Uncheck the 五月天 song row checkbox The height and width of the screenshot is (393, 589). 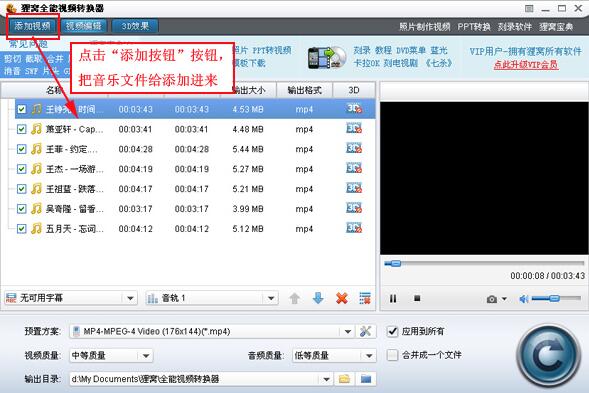tap(21, 229)
